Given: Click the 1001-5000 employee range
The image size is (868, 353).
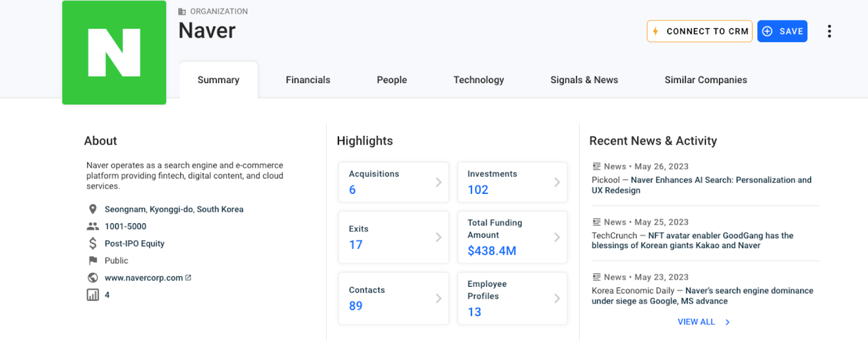Looking at the screenshot, I should click(x=125, y=226).
